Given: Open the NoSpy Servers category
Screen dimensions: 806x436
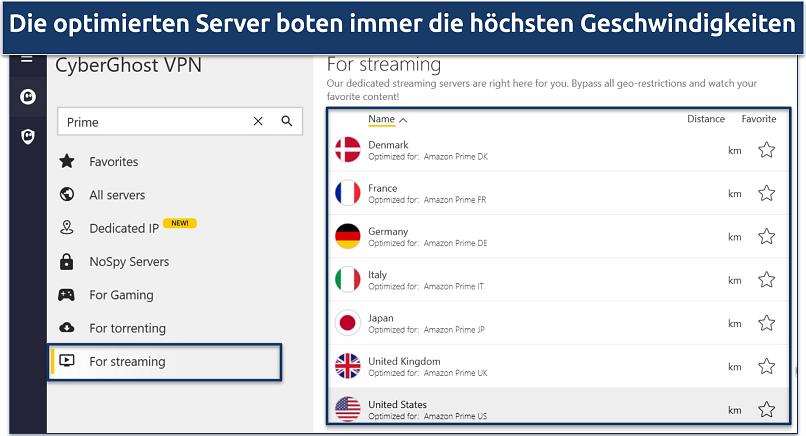Looking at the screenshot, I should pyautogui.click(x=129, y=262).
